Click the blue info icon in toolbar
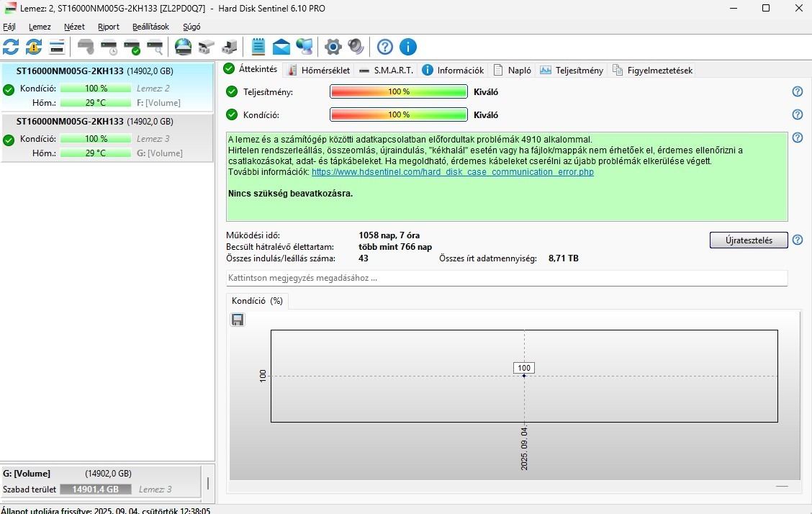This screenshot has width=812, height=514. (408, 47)
